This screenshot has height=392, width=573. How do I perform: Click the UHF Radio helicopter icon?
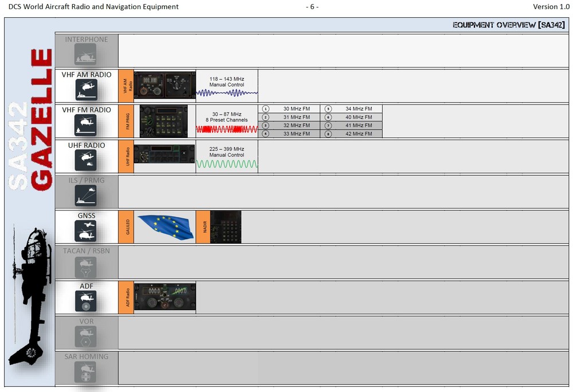[x=85, y=160]
